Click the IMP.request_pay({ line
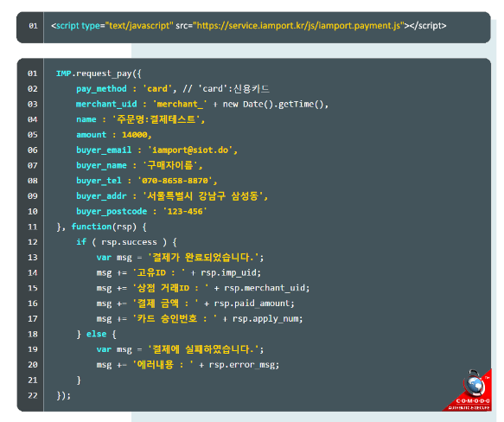 coord(99,74)
